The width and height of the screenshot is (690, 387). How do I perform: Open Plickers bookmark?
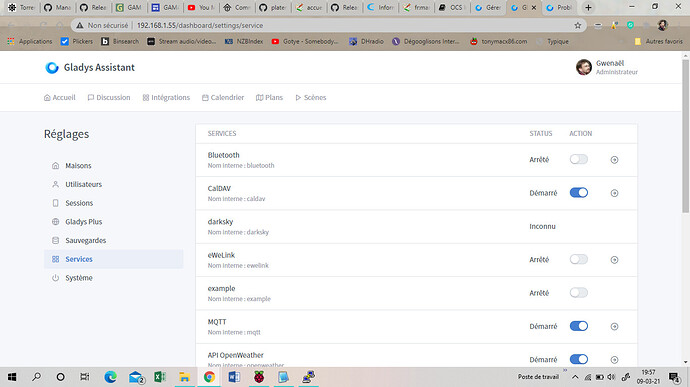[77, 41]
